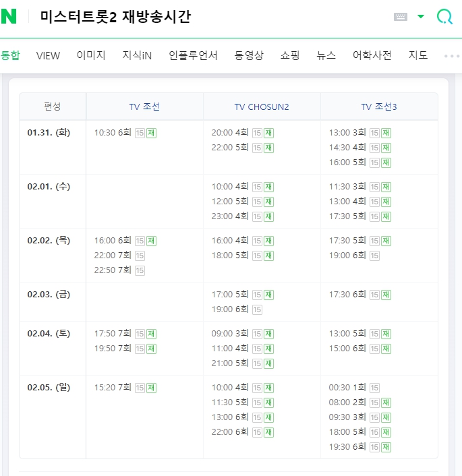Click the 22:00 5회 entry on 01.31
The width and height of the screenshot is (462, 476).
tap(230, 148)
